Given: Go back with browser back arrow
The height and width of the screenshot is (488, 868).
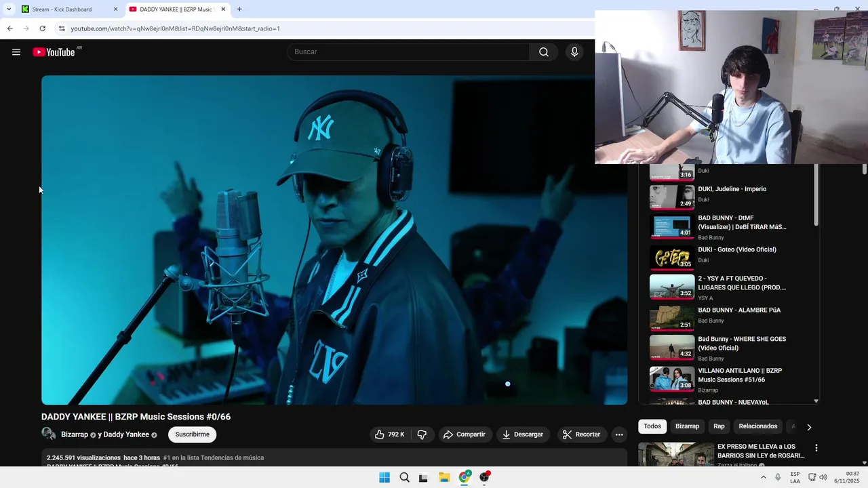Looking at the screenshot, I should click(9, 28).
